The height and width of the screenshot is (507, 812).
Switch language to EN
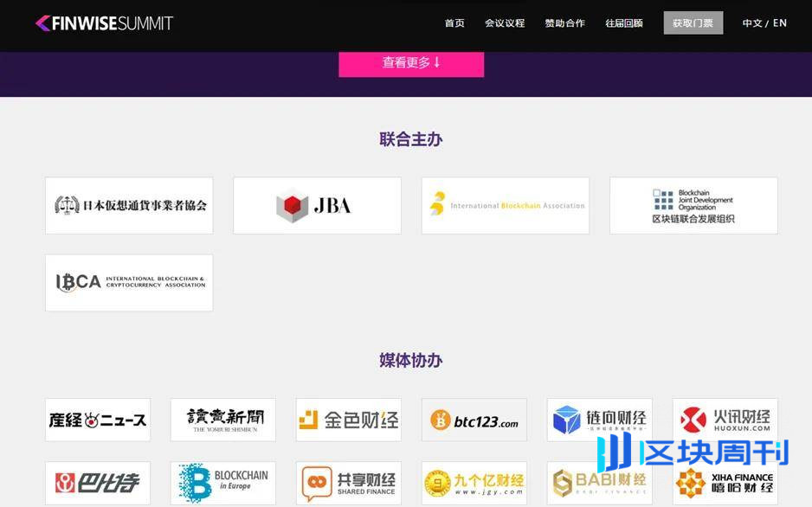[780, 23]
